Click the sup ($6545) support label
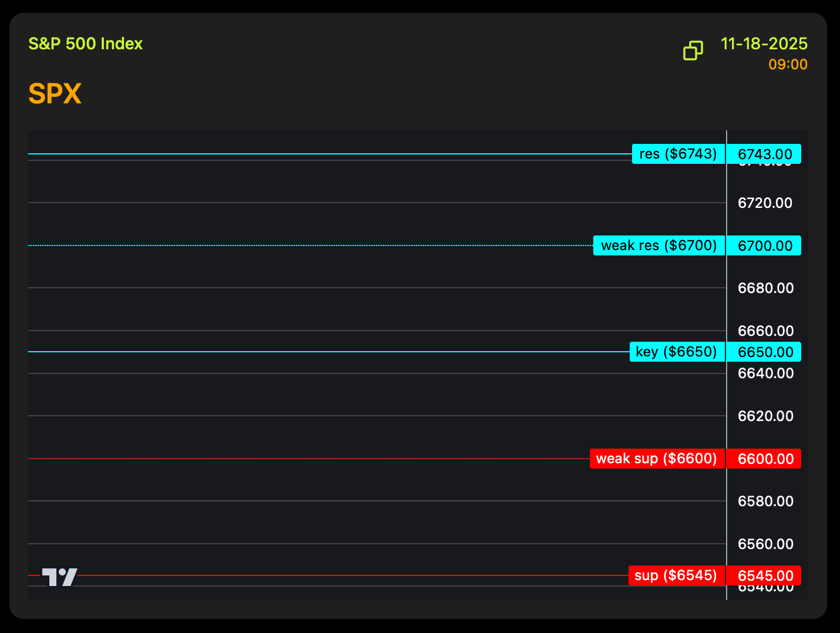This screenshot has height=633, width=840. pyautogui.click(x=676, y=575)
